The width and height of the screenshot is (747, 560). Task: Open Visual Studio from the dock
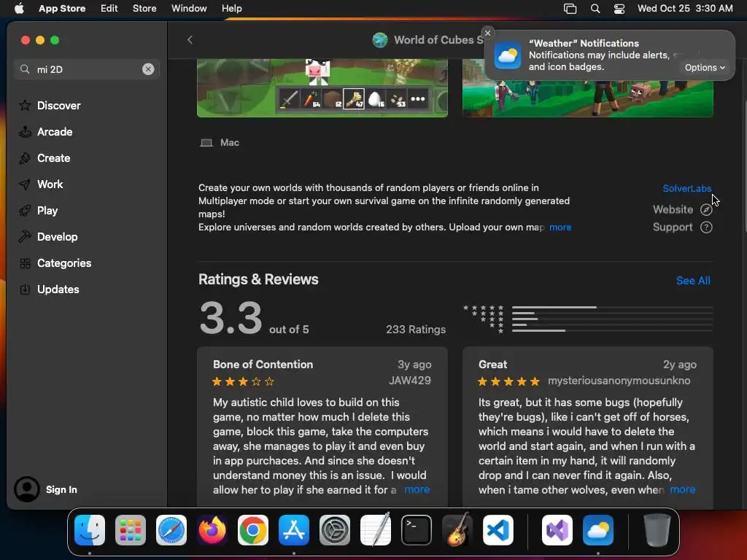[x=557, y=530]
